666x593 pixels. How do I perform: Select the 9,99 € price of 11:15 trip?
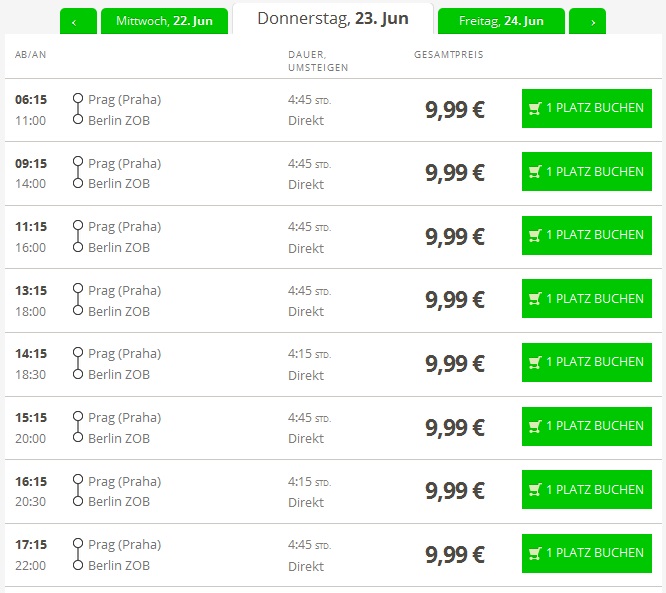[455, 236]
